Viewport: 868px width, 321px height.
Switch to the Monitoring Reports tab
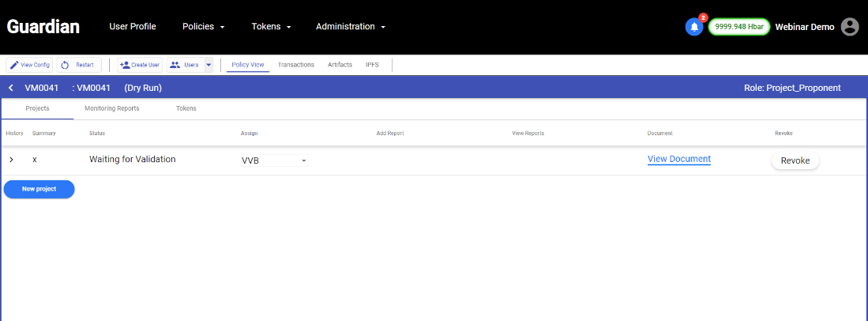112,108
